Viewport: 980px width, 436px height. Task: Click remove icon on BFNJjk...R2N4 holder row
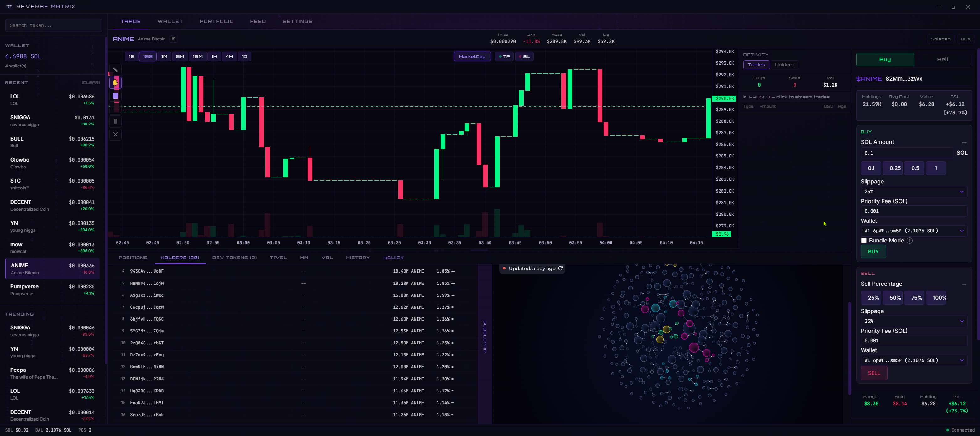point(452,379)
